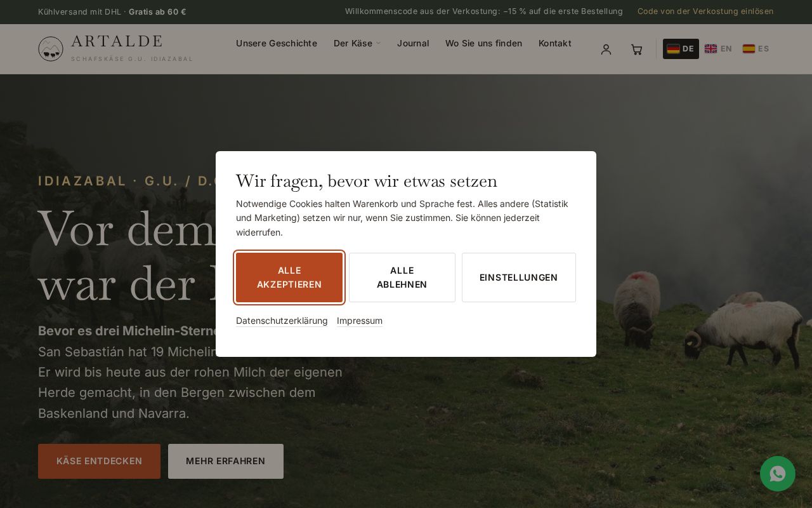The image size is (812, 508).
Task: Select the German flag language option
Action: (x=681, y=49)
